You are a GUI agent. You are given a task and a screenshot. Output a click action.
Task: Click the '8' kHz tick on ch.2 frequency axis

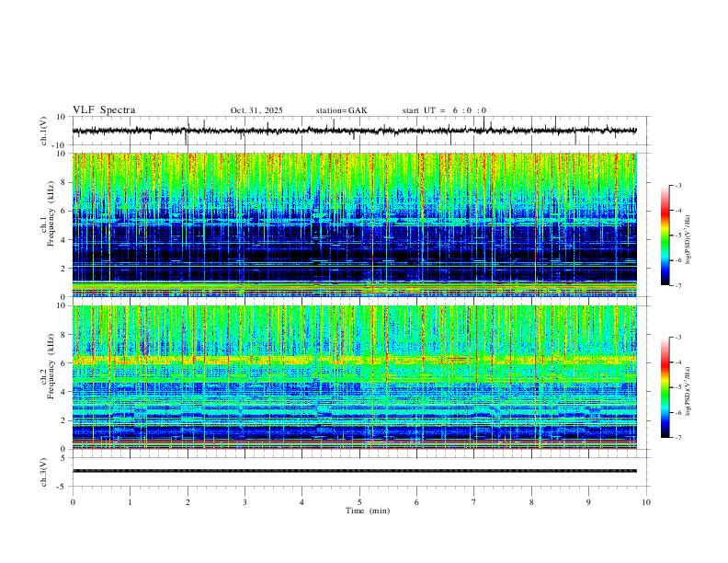point(63,335)
